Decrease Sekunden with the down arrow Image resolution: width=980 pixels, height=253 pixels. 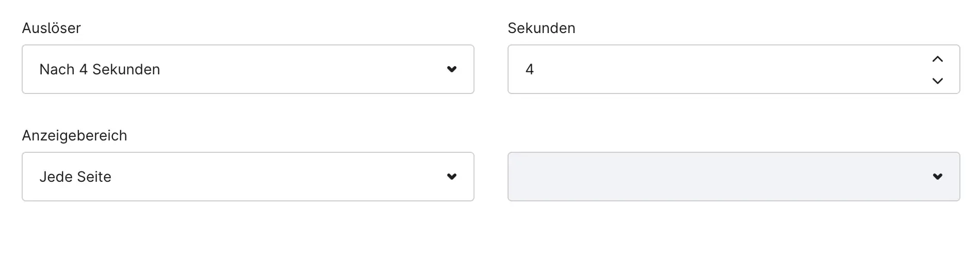click(x=938, y=81)
